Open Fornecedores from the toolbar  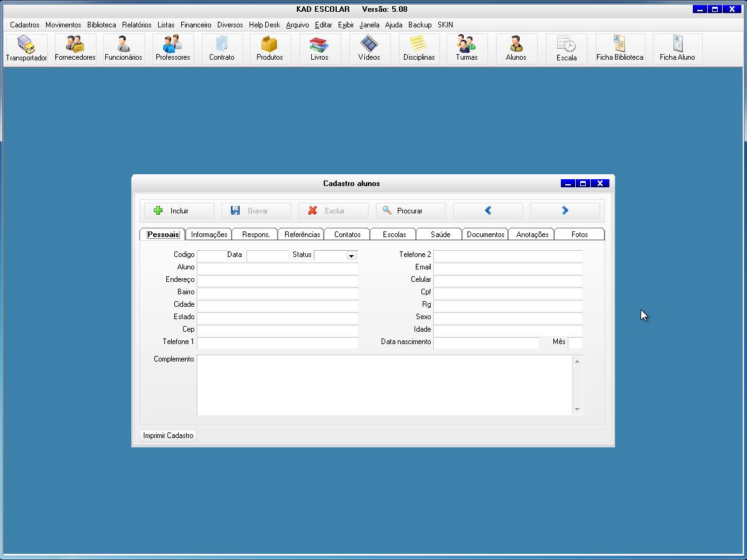click(75, 49)
